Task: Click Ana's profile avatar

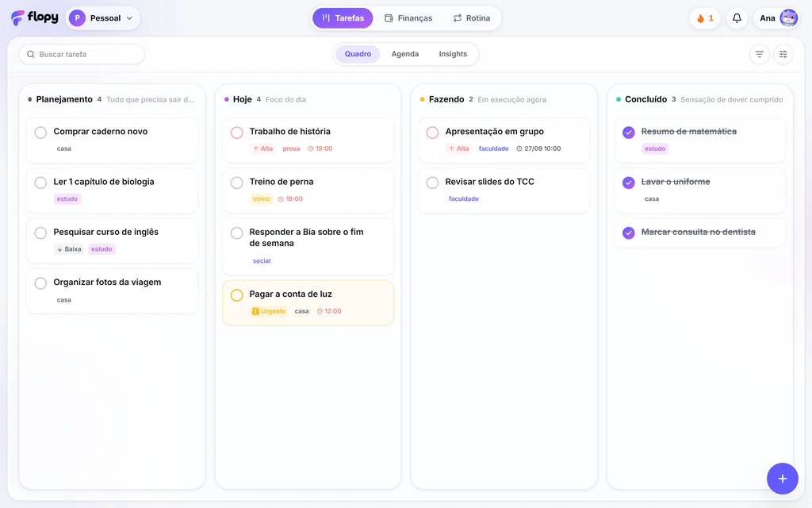Action: click(789, 18)
